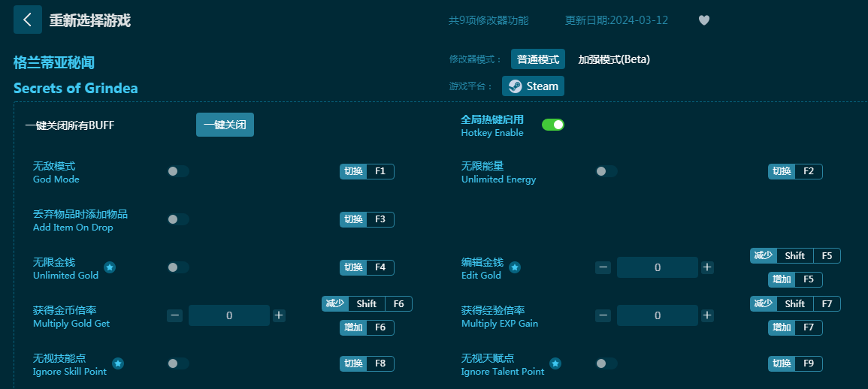Increase Multiply EXP Gain with plus button

click(x=707, y=315)
